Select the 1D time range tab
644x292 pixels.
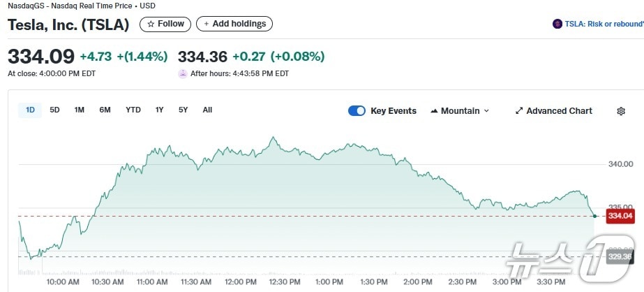tap(30, 110)
